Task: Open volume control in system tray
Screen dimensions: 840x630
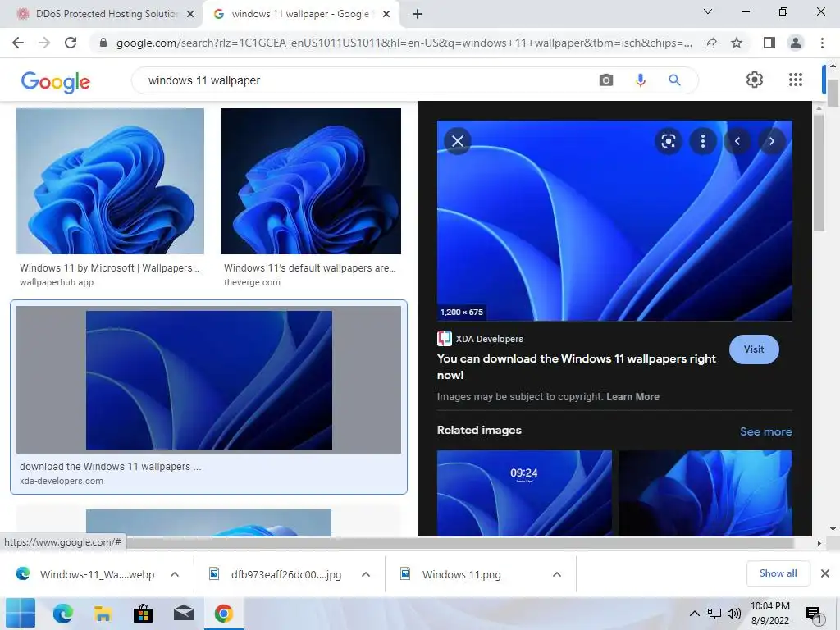Action: [x=734, y=614]
